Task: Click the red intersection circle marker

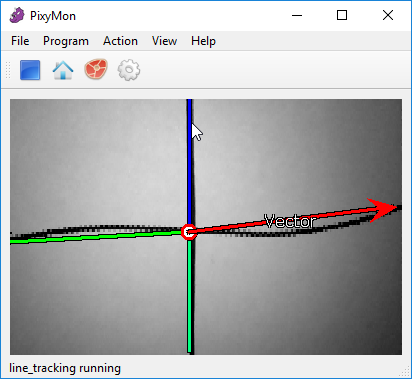Action: click(189, 232)
